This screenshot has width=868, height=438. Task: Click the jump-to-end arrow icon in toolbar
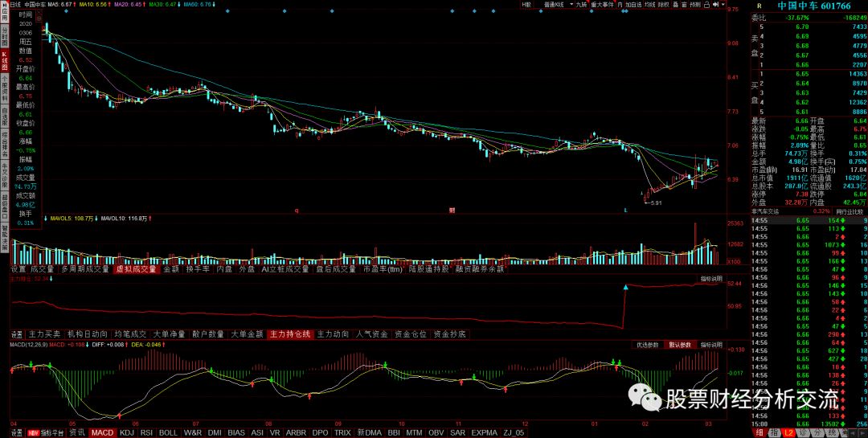coord(714,5)
